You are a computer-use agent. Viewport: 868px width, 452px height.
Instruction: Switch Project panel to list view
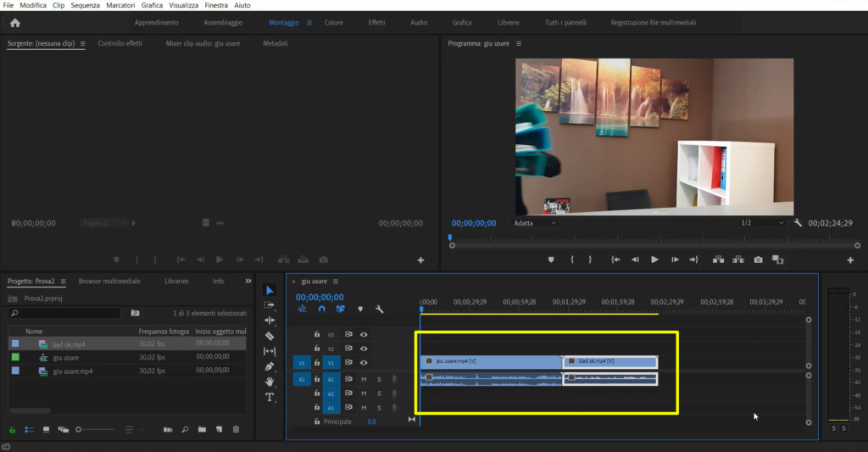[30, 429]
